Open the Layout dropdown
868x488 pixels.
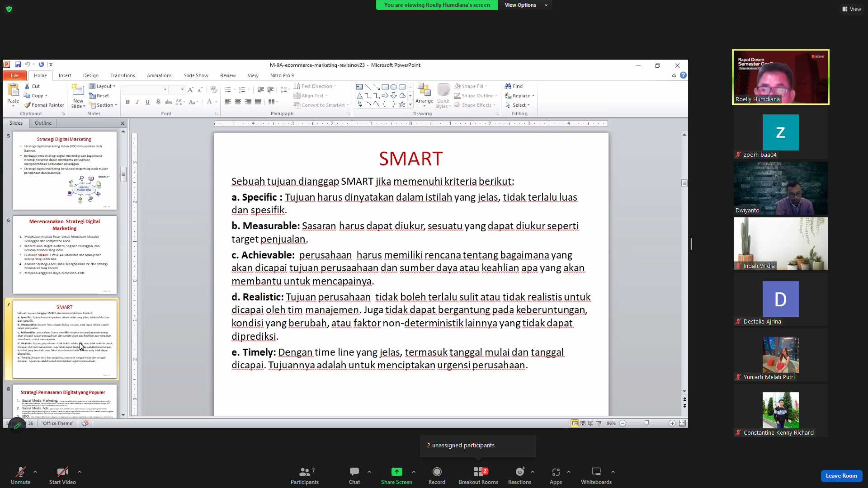[102, 86]
